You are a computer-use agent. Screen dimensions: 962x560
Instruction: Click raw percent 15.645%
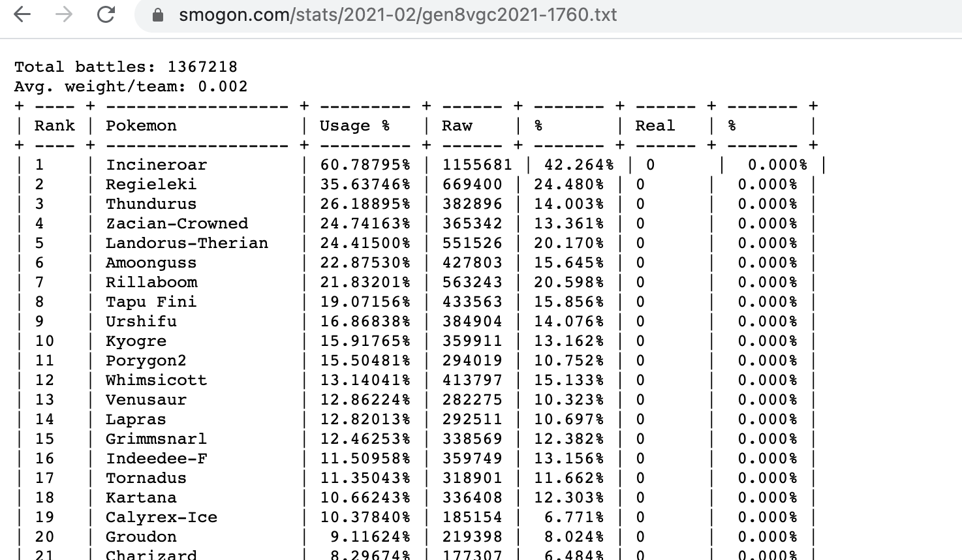point(568,262)
